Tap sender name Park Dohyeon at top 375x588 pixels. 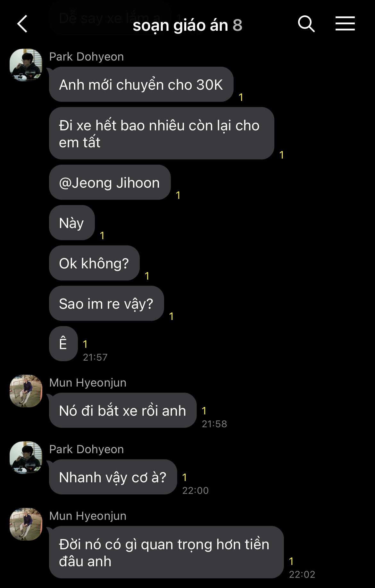pos(87,57)
